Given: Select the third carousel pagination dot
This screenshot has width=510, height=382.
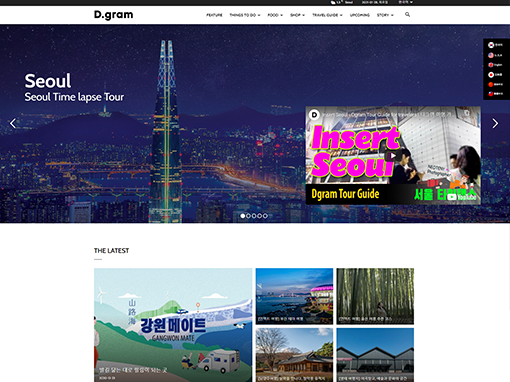Looking at the screenshot, I should 254,216.
